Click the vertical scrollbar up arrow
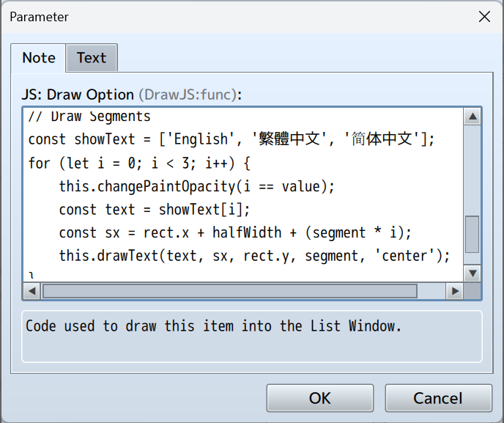 [472, 117]
